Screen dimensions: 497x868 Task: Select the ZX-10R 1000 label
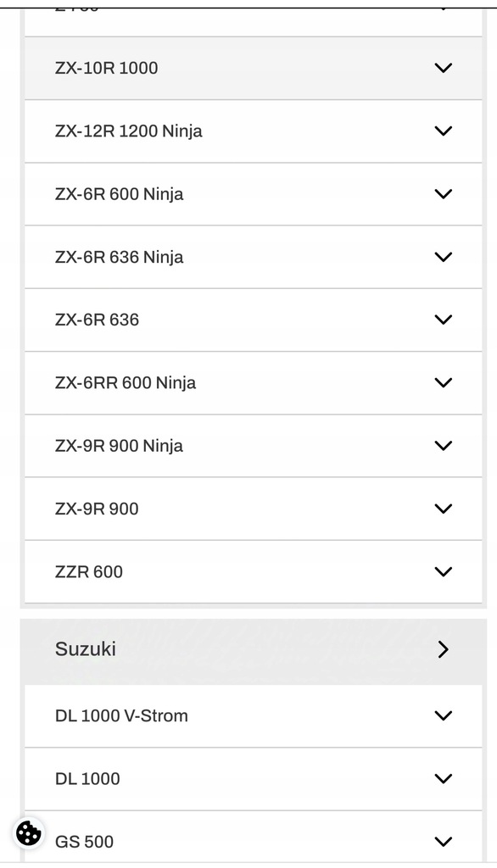pos(106,68)
